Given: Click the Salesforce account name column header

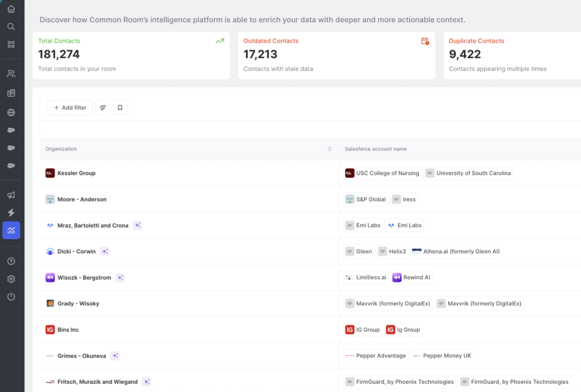Looking at the screenshot, I should coord(376,149).
